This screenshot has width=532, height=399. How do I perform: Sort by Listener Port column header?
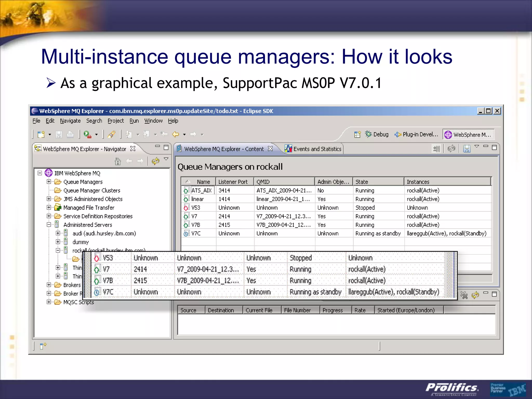[x=235, y=182]
